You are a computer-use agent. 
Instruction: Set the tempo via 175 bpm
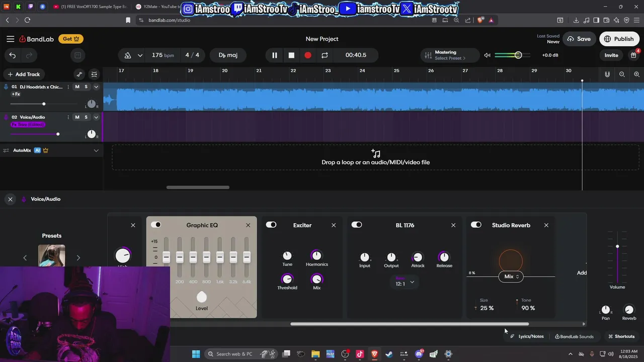pyautogui.click(x=163, y=55)
